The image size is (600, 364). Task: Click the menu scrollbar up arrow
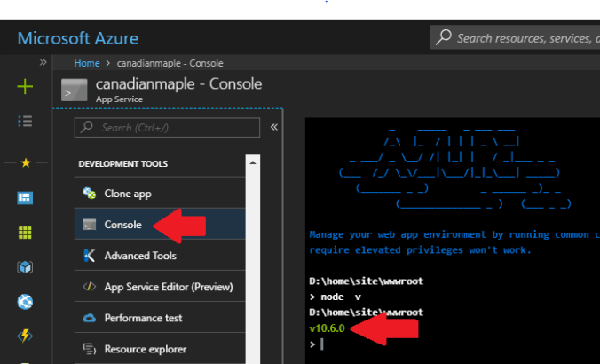point(253,162)
